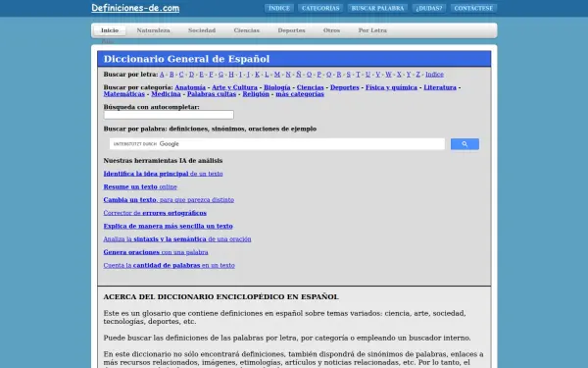Click the ACERCA DEL DICCIONARIO ENCICLOPÉDICO heading
This screenshot has width=588, height=368.
point(220,296)
